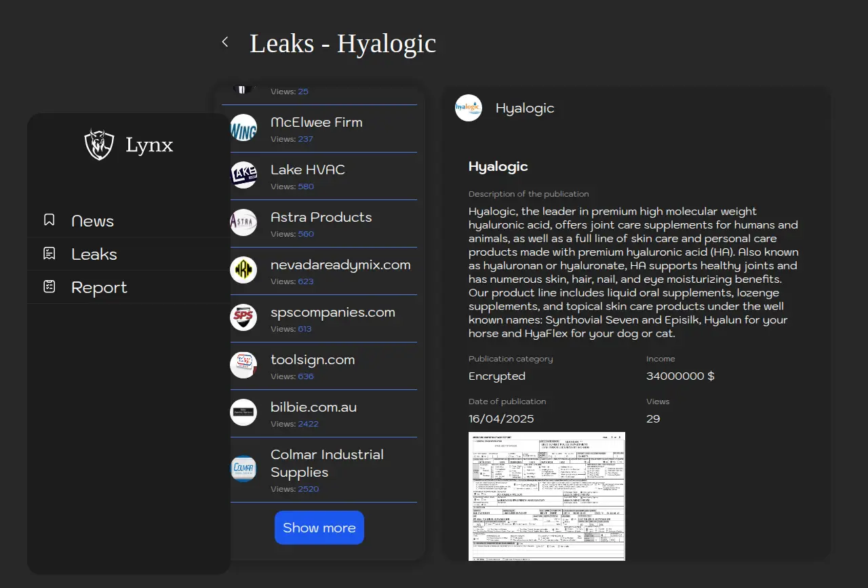Click the Colmar Industrial Supplies logo
Viewport: 868px width, 588px height.
click(x=243, y=469)
